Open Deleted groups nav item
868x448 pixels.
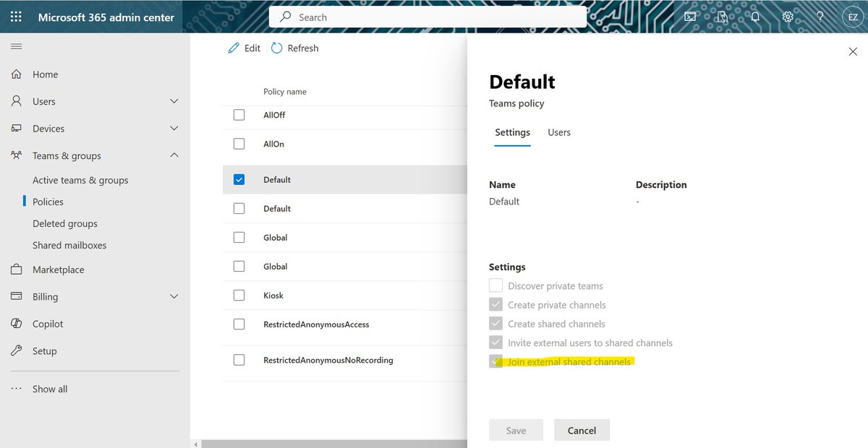coord(65,223)
